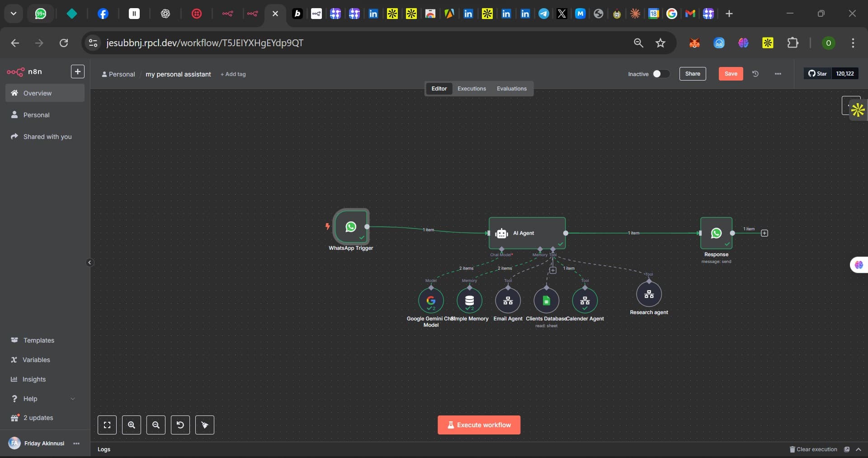
Task: Switch to the Executions tab
Action: [x=472, y=89]
